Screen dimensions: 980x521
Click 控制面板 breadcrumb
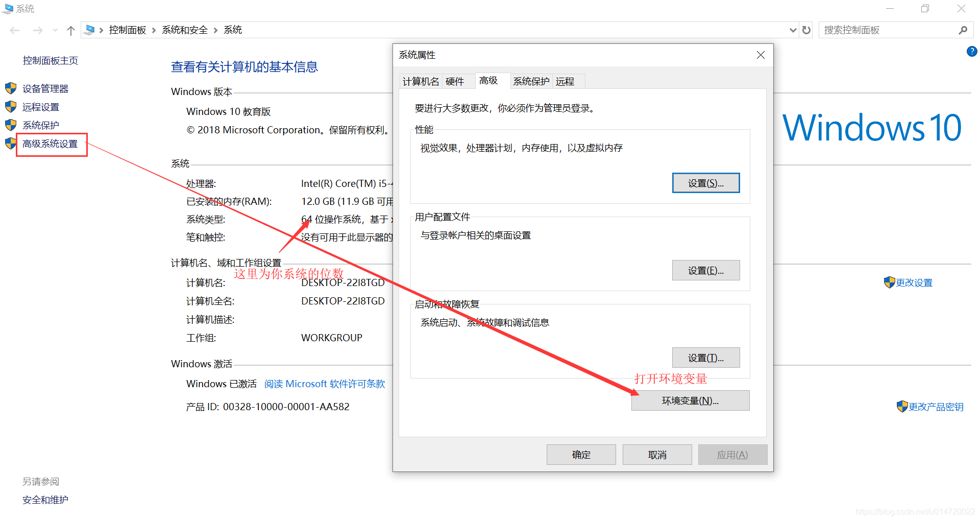(128, 30)
